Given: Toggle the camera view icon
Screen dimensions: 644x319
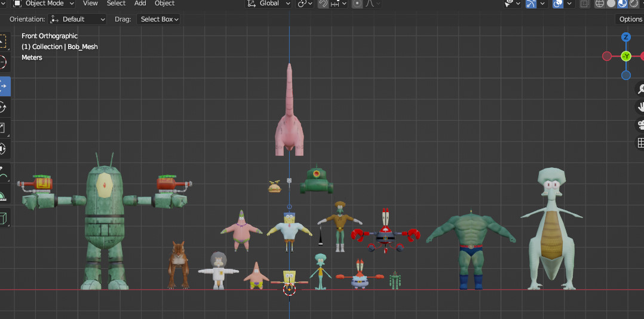Looking at the screenshot, I should tap(639, 125).
